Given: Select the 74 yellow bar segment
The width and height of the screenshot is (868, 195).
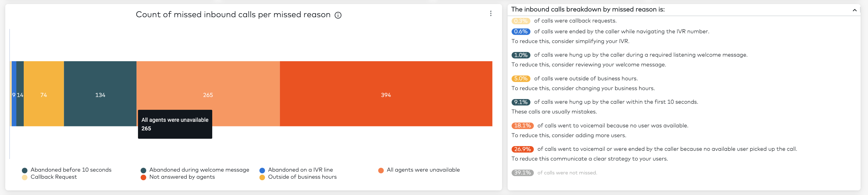Looking at the screenshot, I should click(44, 94).
